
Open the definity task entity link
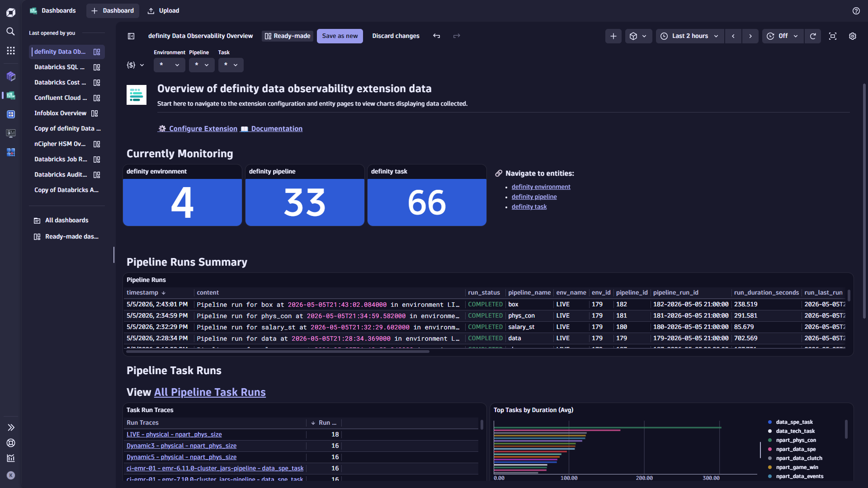[529, 207]
